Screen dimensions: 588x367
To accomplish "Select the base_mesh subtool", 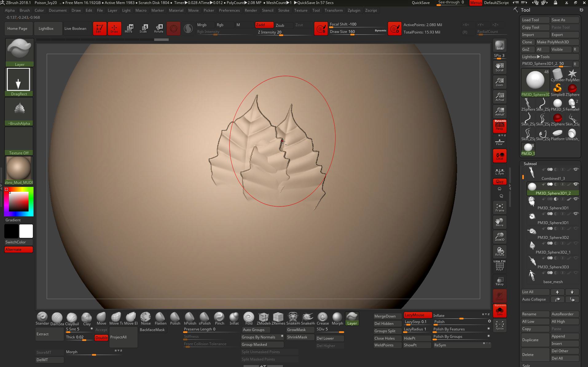I will [x=553, y=277].
